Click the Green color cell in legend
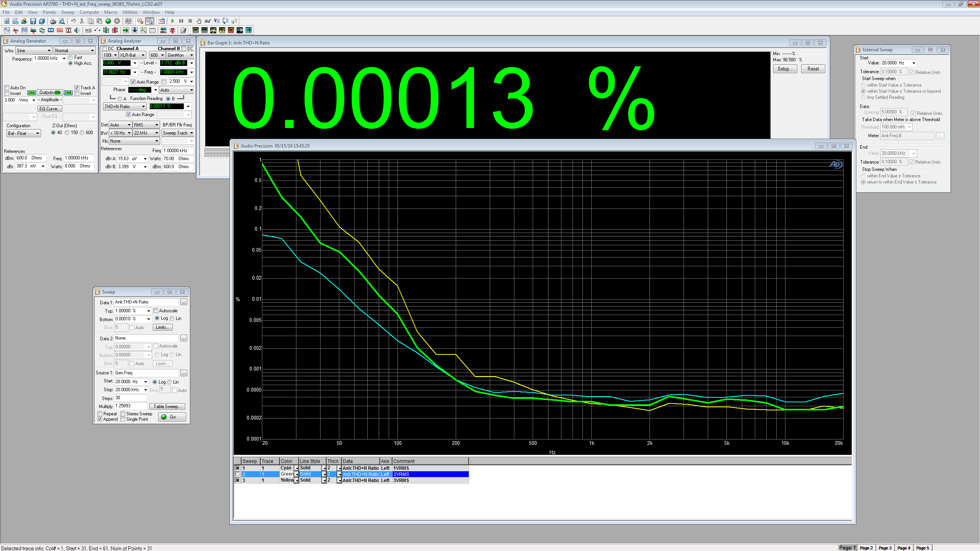Viewport: 980px width, 551px height. click(288, 474)
